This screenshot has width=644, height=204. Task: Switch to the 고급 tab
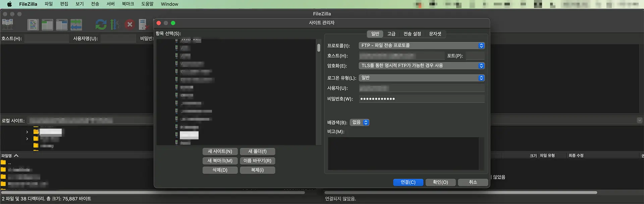[391, 34]
